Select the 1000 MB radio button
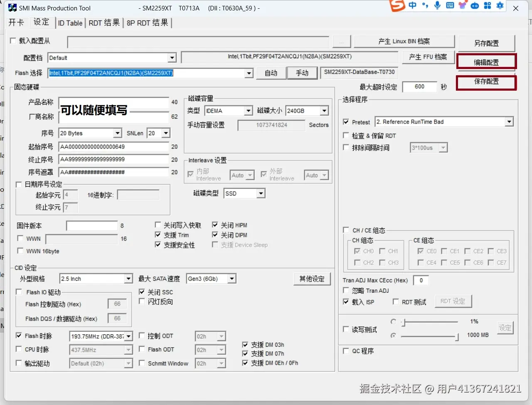532x405 pixels. 393,335
